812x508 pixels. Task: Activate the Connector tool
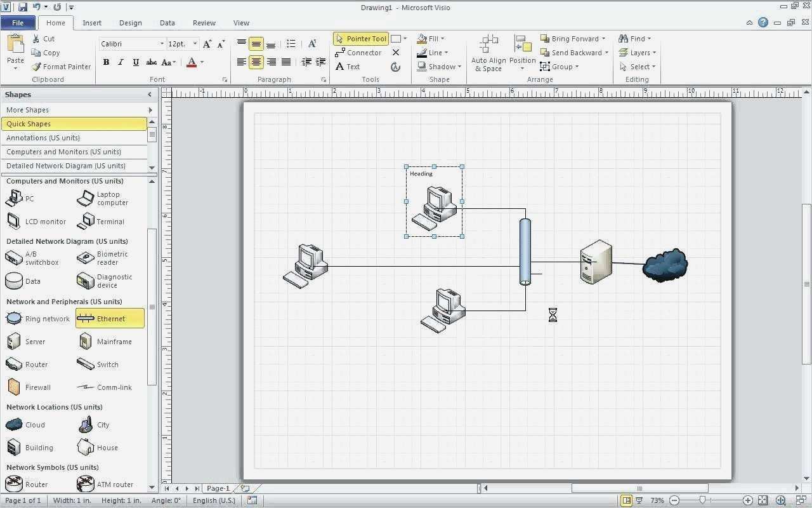click(x=358, y=53)
